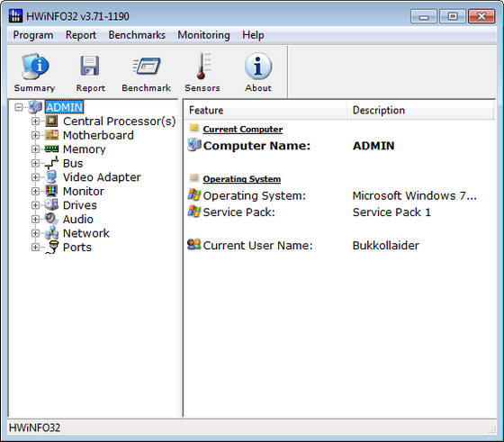Expand the Bus tree node
Screen dimensions: 504x442
35,163
